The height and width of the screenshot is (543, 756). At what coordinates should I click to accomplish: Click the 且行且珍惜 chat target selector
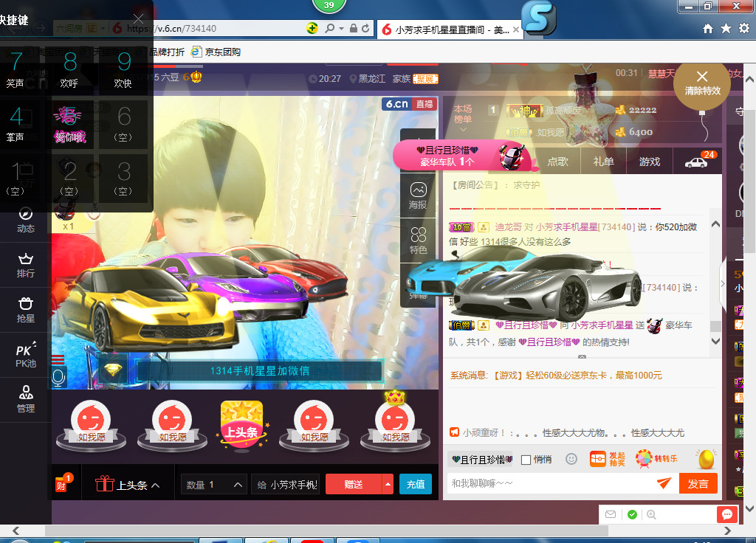[x=482, y=460]
